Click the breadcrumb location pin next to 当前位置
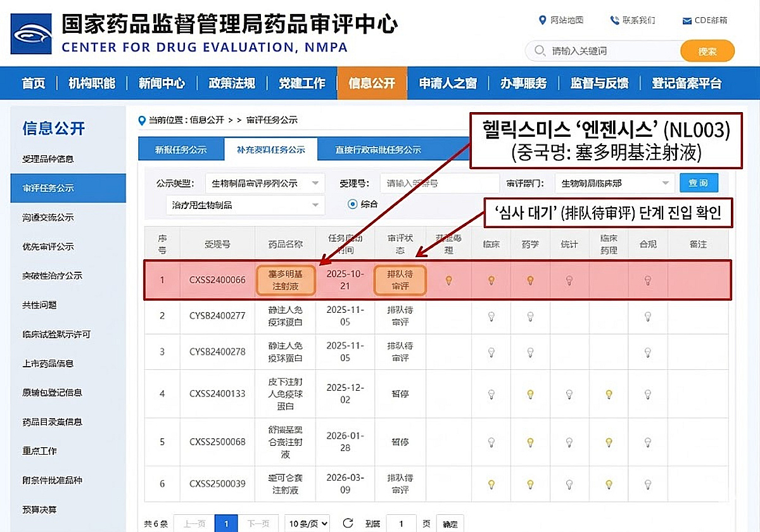 [142, 120]
